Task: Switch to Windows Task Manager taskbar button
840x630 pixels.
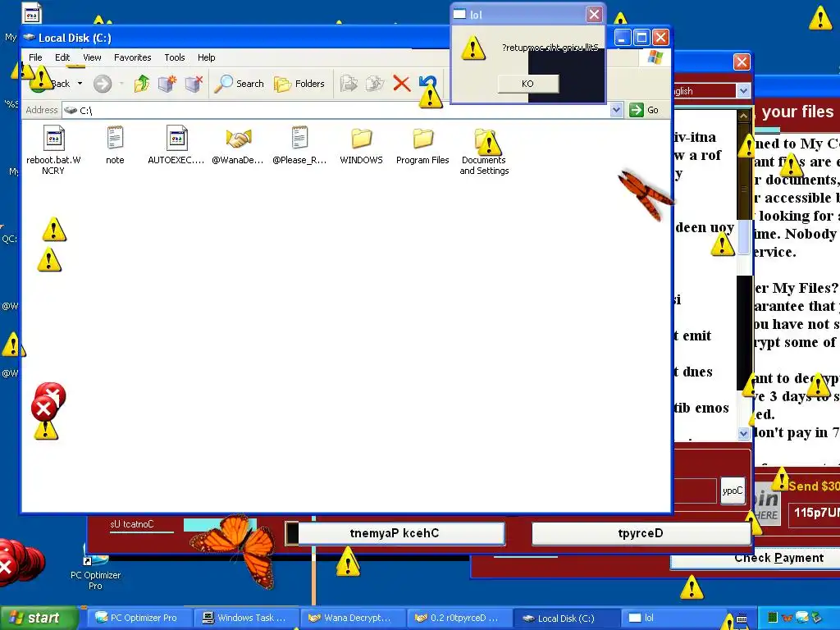Action: coord(245,618)
